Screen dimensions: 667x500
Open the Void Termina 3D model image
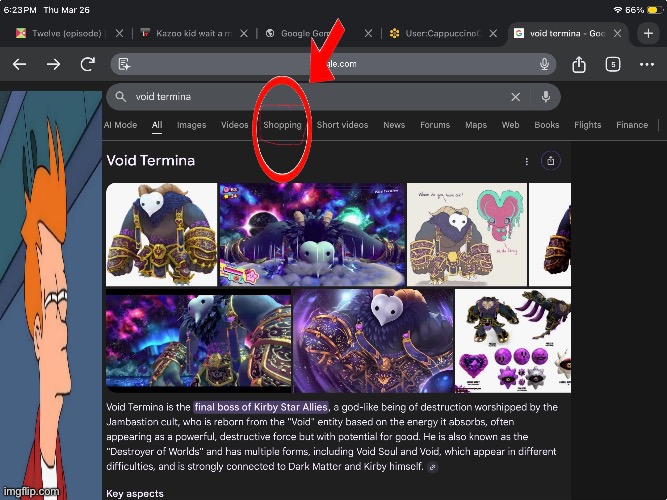(161, 234)
